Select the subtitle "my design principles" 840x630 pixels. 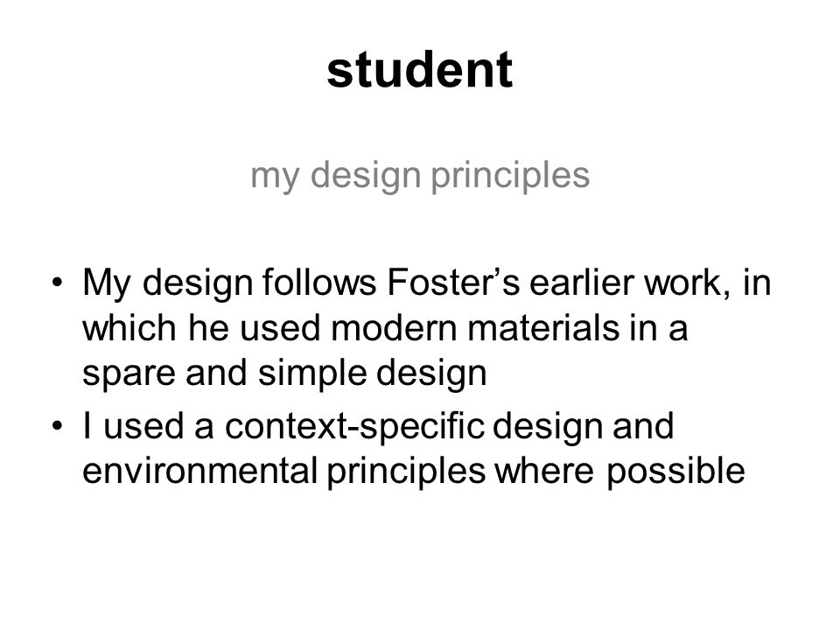pyautogui.click(x=420, y=176)
